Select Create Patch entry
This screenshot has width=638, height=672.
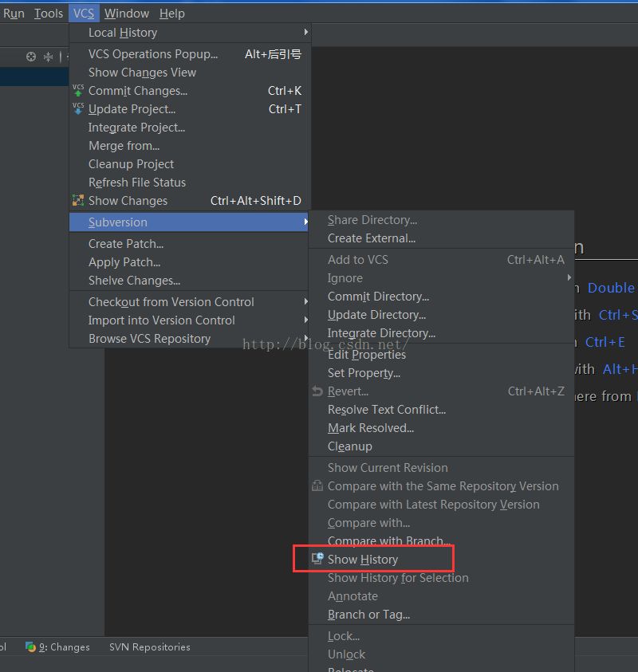189,243
